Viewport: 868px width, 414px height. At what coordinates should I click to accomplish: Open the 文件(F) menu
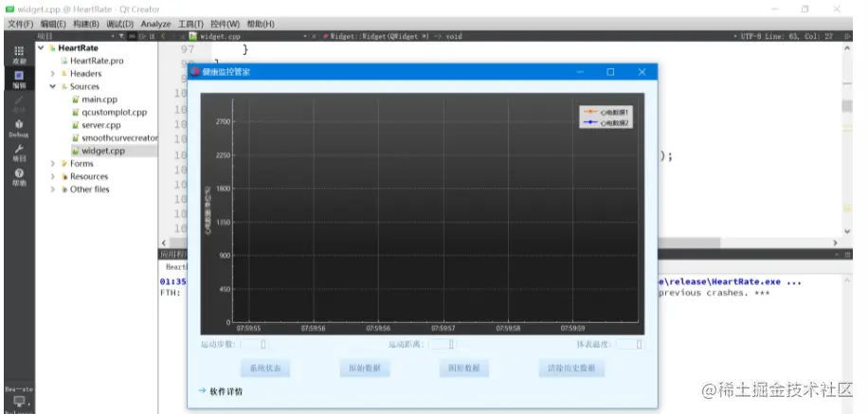pyautogui.click(x=21, y=24)
